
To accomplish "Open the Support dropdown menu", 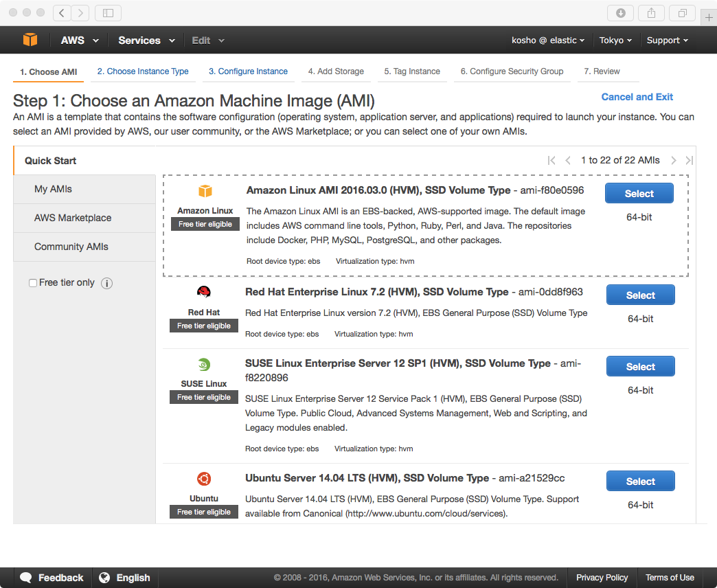I will 667,41.
